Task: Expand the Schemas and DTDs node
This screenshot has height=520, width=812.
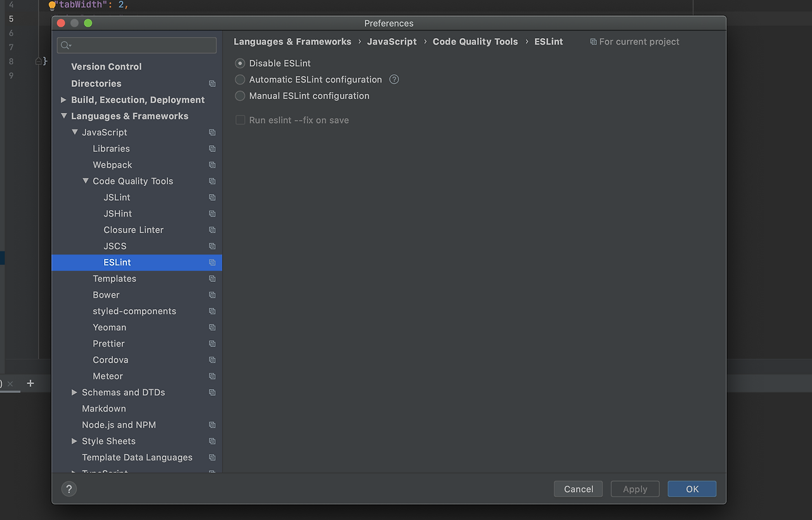Action: (x=74, y=392)
